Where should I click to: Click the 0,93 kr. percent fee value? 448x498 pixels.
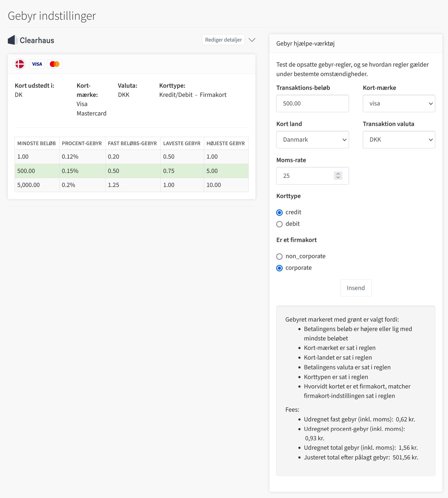(314, 438)
